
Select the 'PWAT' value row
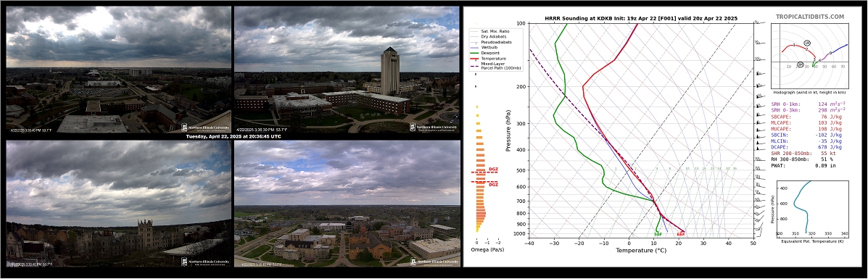(803, 165)
